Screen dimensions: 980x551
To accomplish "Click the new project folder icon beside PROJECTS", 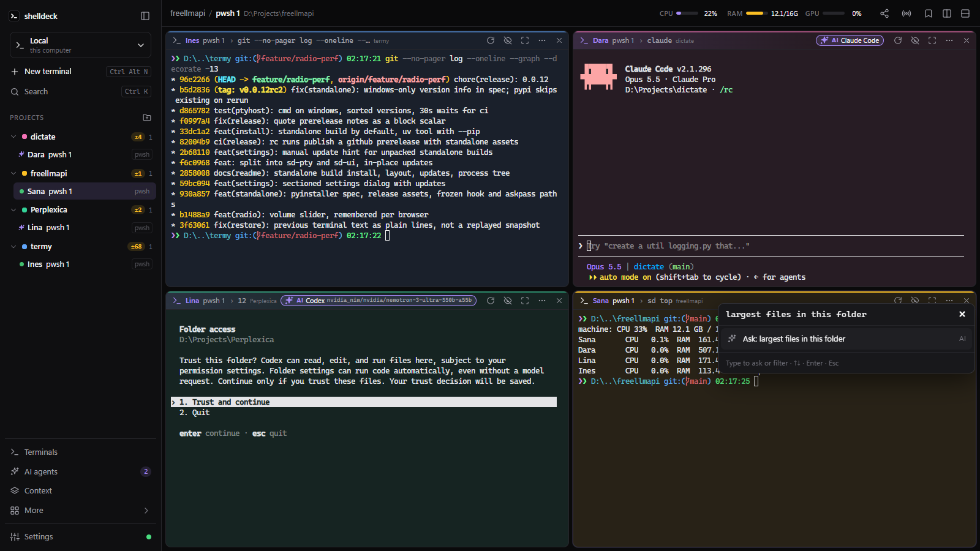I will pyautogui.click(x=147, y=117).
